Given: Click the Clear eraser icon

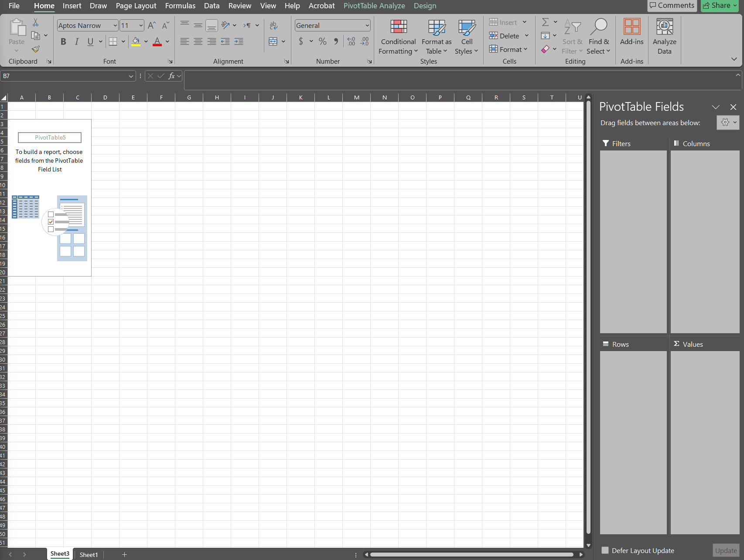Looking at the screenshot, I should pyautogui.click(x=545, y=49).
